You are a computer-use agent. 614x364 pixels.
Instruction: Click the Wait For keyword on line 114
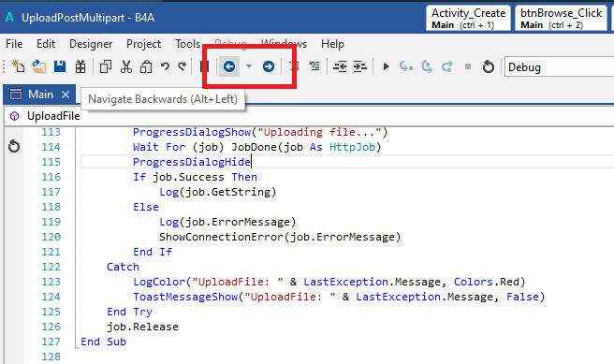click(158, 147)
